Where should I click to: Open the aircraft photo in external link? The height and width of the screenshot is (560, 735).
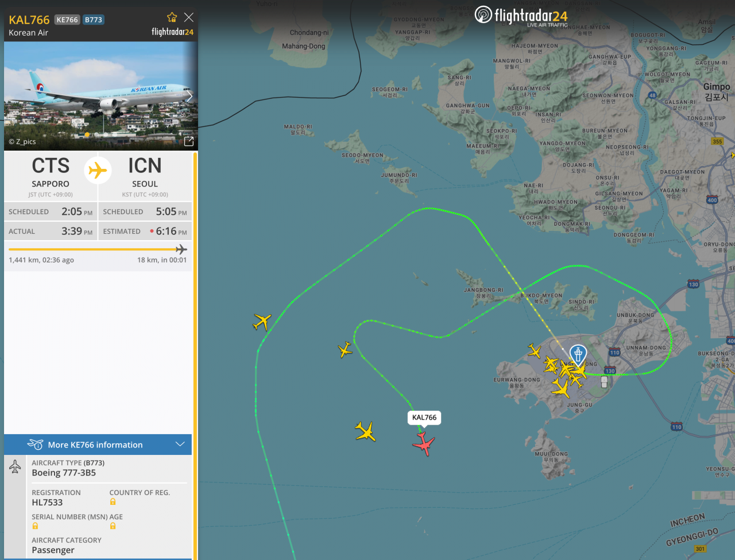(x=189, y=141)
